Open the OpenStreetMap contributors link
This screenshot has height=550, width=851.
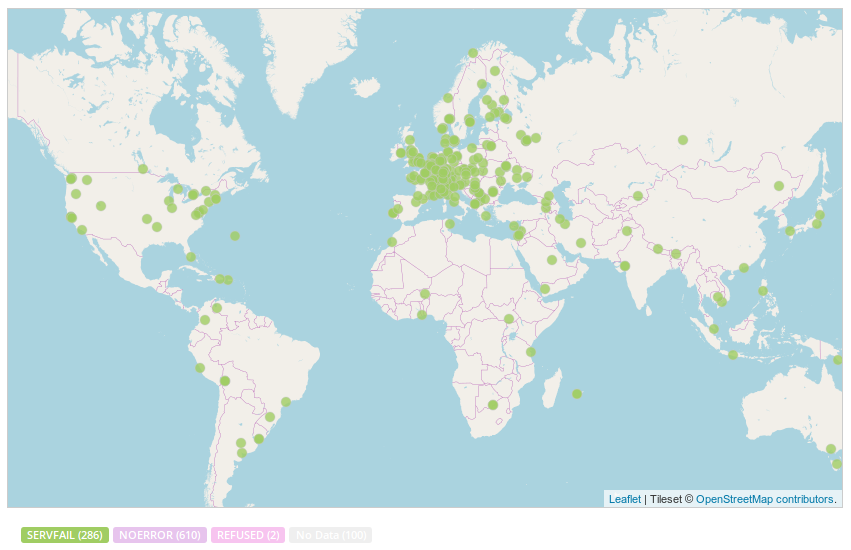click(x=766, y=499)
